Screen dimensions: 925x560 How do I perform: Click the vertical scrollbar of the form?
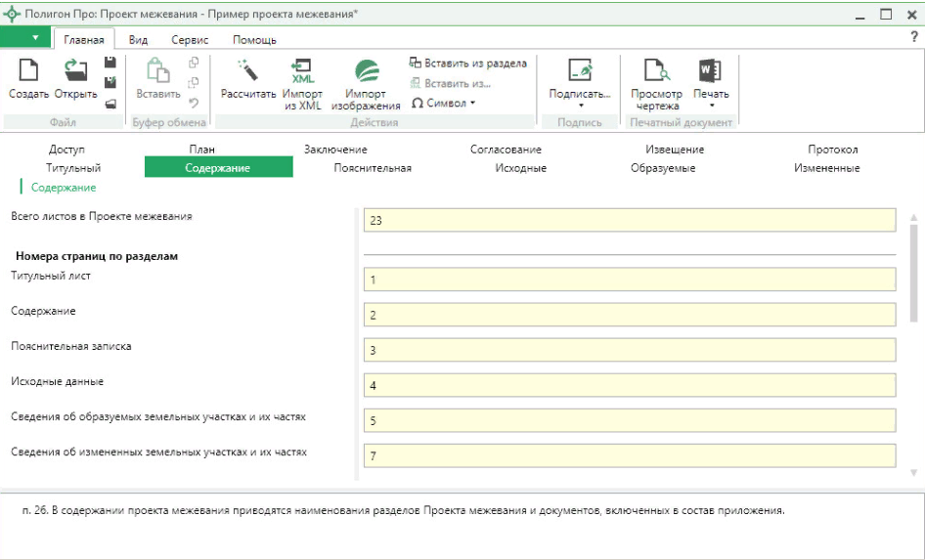click(x=914, y=274)
